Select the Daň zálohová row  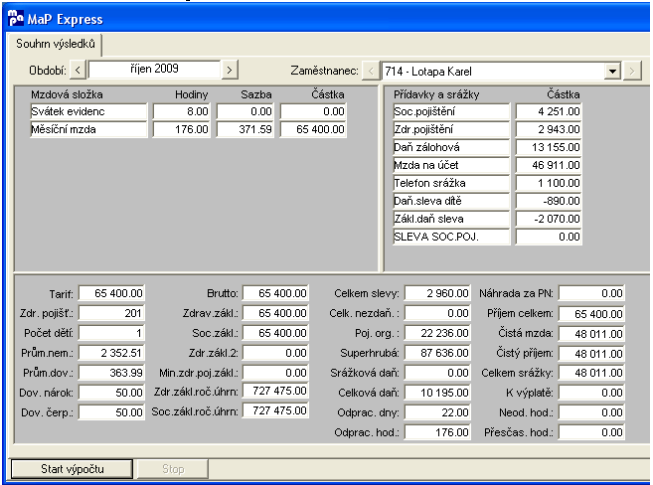point(451,147)
